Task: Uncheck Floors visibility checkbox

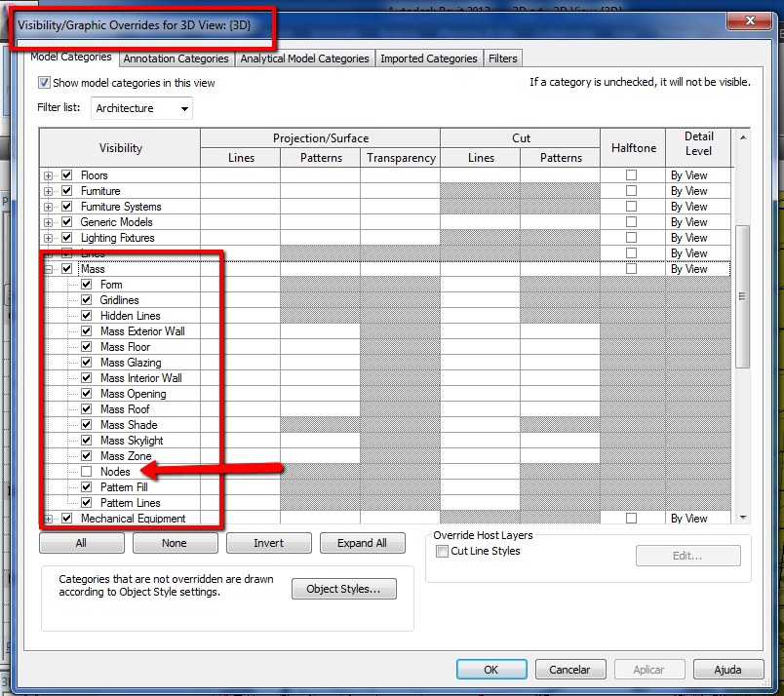Action: [67, 175]
